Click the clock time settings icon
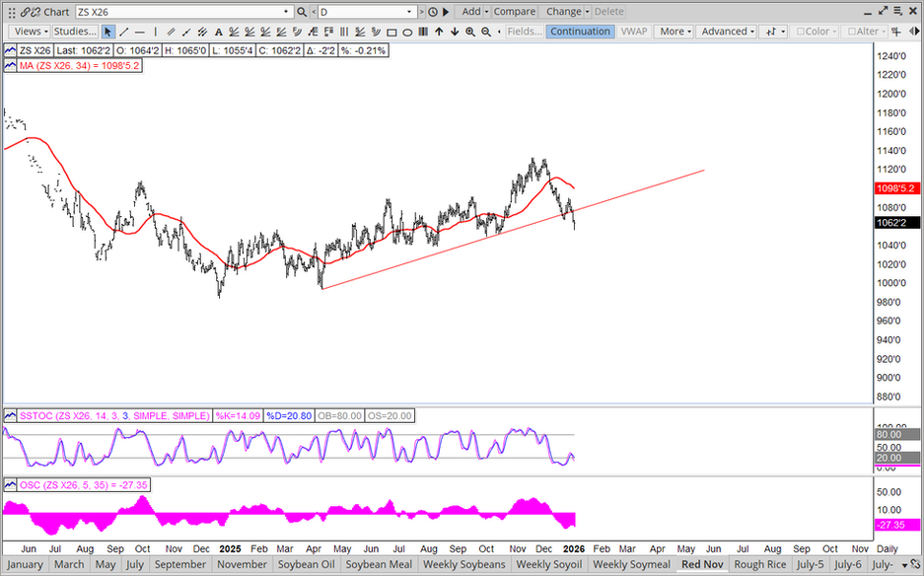The height and width of the screenshot is (576, 924). pos(433,12)
